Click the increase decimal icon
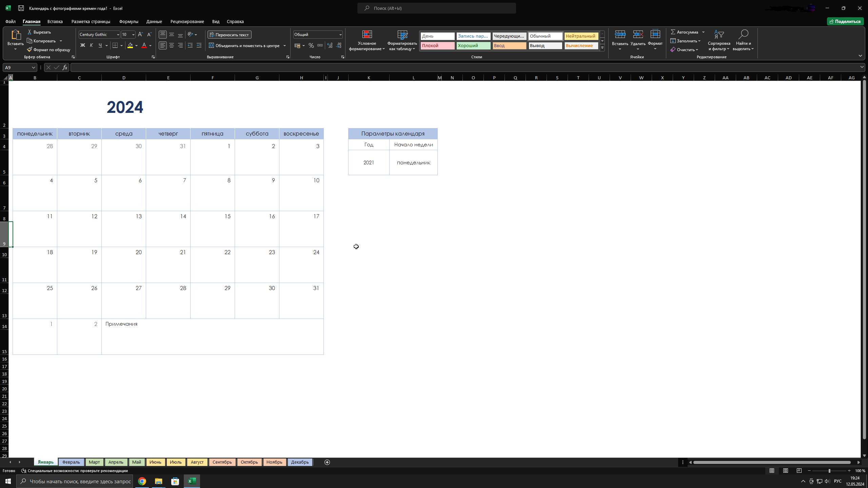The image size is (868, 488). tap(330, 45)
